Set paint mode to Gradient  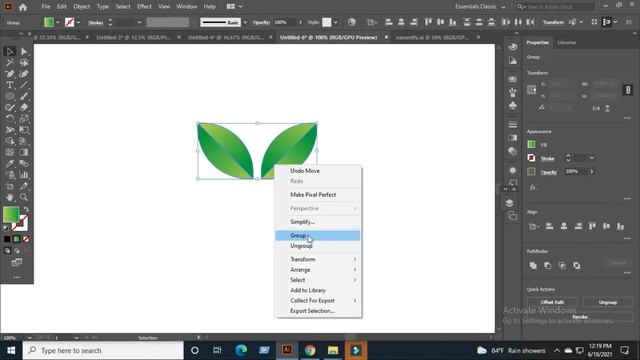coord(17,239)
